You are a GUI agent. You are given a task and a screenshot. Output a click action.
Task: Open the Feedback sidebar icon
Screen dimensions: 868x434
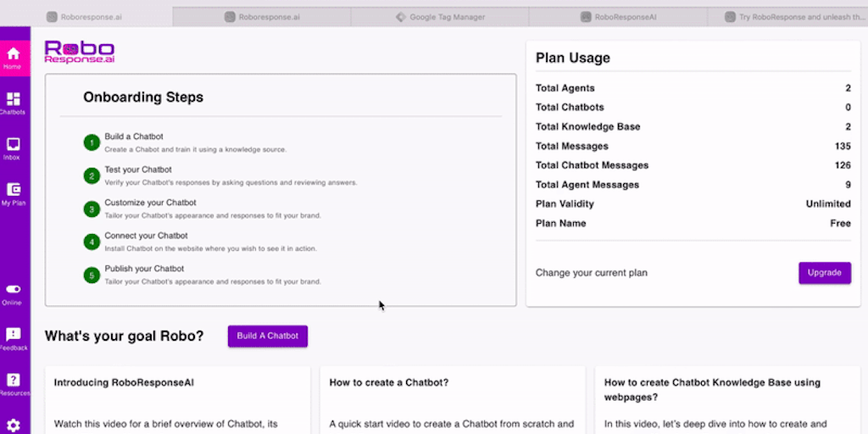pos(14,337)
